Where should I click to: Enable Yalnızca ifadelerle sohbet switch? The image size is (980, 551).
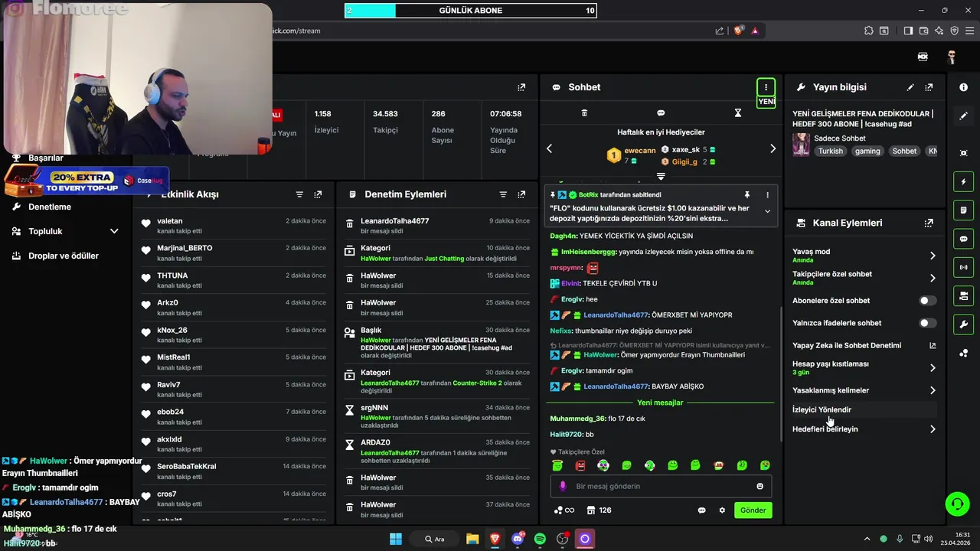click(928, 323)
